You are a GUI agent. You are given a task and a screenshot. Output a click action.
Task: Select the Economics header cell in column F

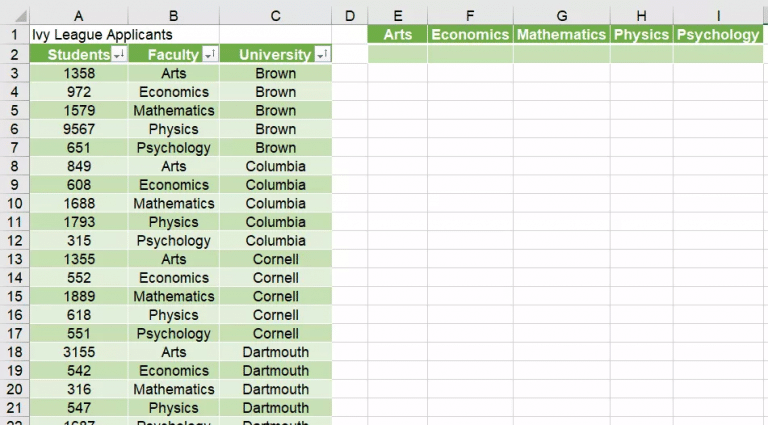click(470, 35)
